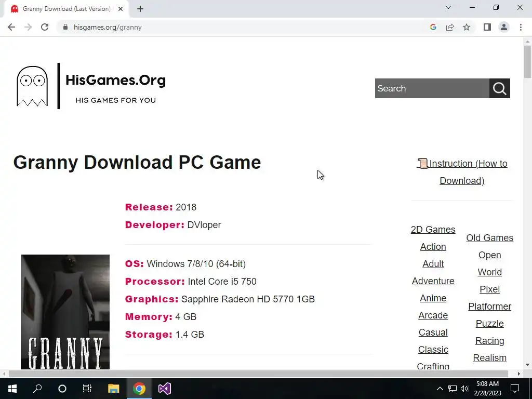Click the volume speaker tray icon
Image resolution: width=532 pixels, height=399 pixels.
click(464, 389)
